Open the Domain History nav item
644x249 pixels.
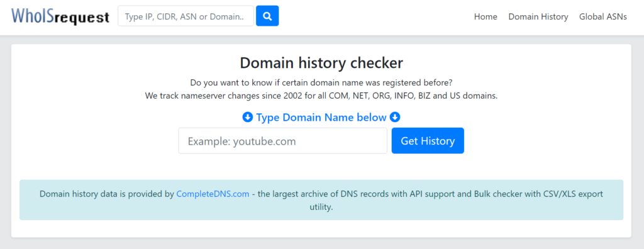[538, 17]
